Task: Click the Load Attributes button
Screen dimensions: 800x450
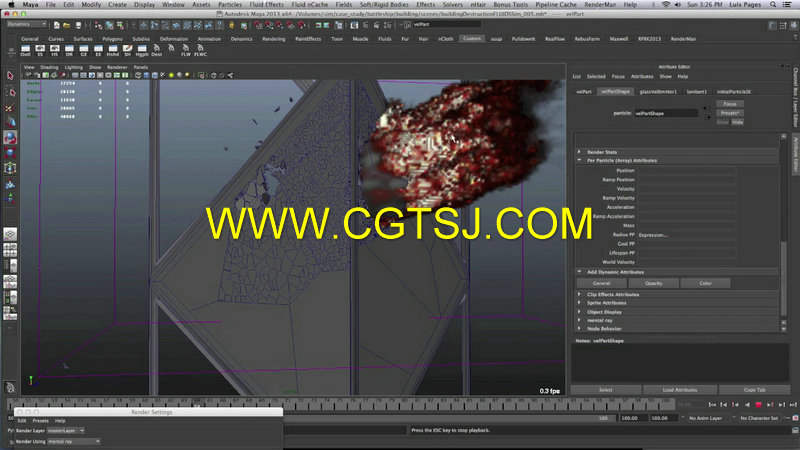Action: [x=680, y=390]
